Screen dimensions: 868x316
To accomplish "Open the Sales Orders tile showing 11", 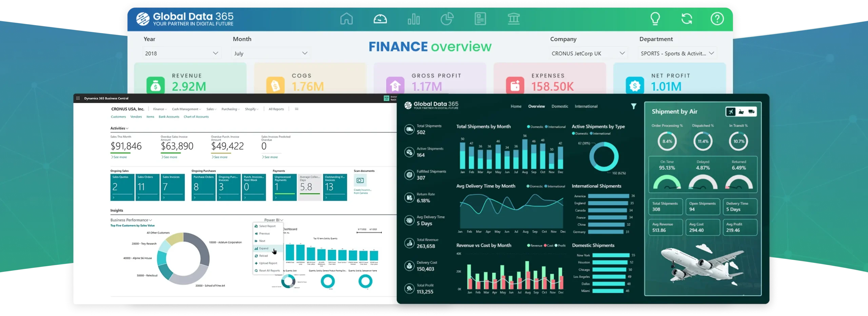I will click(x=147, y=187).
